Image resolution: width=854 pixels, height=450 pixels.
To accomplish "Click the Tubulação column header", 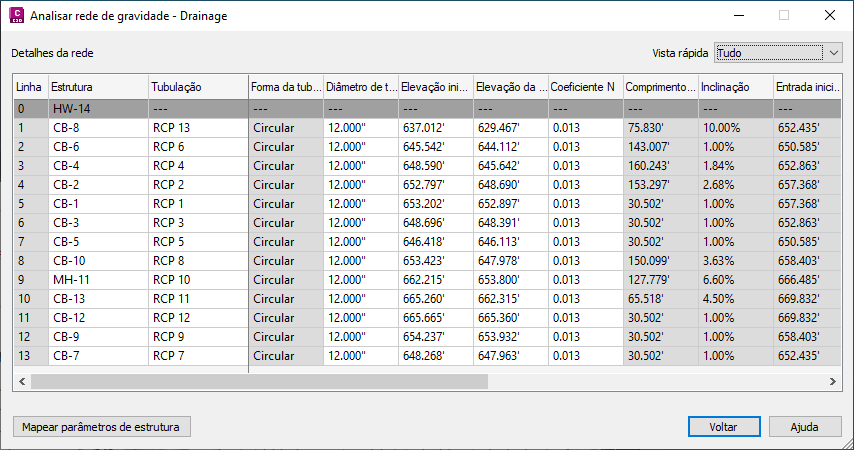I will tap(198, 87).
